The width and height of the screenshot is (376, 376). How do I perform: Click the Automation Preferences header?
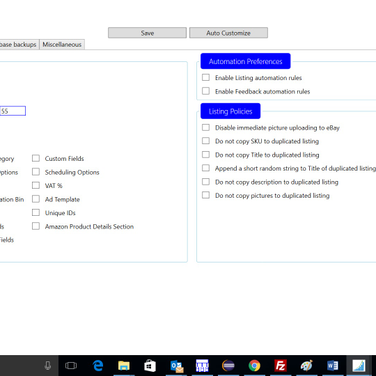245,61
